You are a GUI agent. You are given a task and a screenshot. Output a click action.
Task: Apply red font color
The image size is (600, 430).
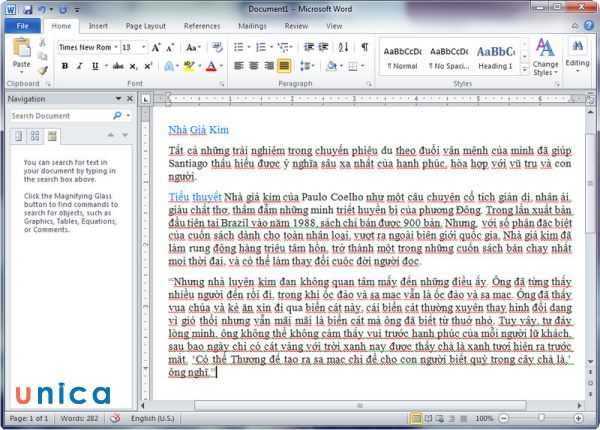[211, 66]
